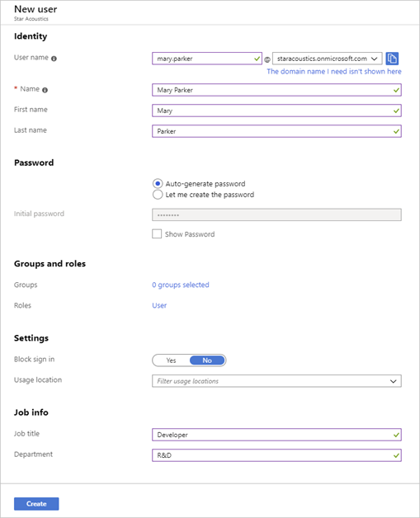
Task: Enable the Show Password checkbox
Action: click(157, 234)
